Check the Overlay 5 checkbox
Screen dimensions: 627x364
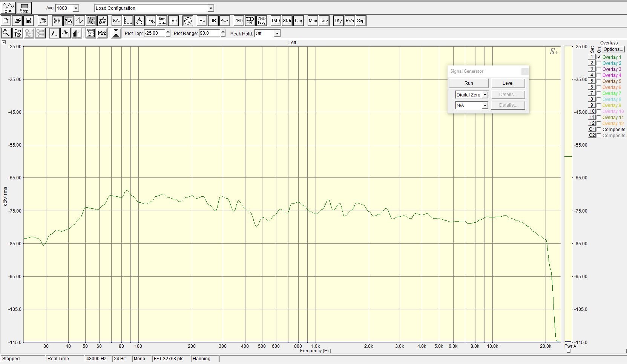[x=599, y=81]
